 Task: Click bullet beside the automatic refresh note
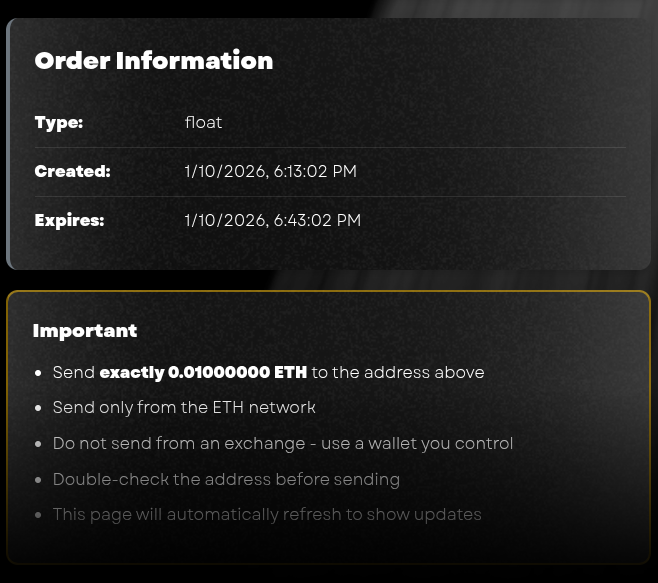[39, 515]
